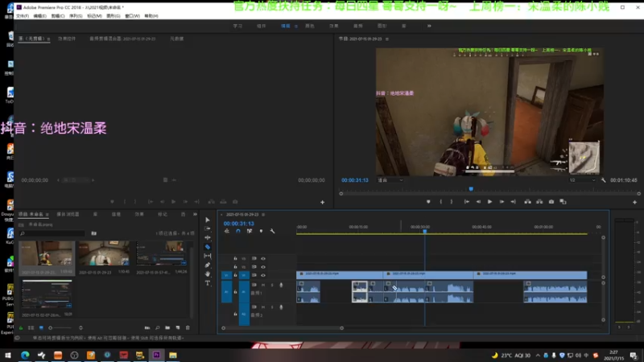Play the Program Monitor sequence
The image size is (644, 362).
pyautogui.click(x=489, y=202)
